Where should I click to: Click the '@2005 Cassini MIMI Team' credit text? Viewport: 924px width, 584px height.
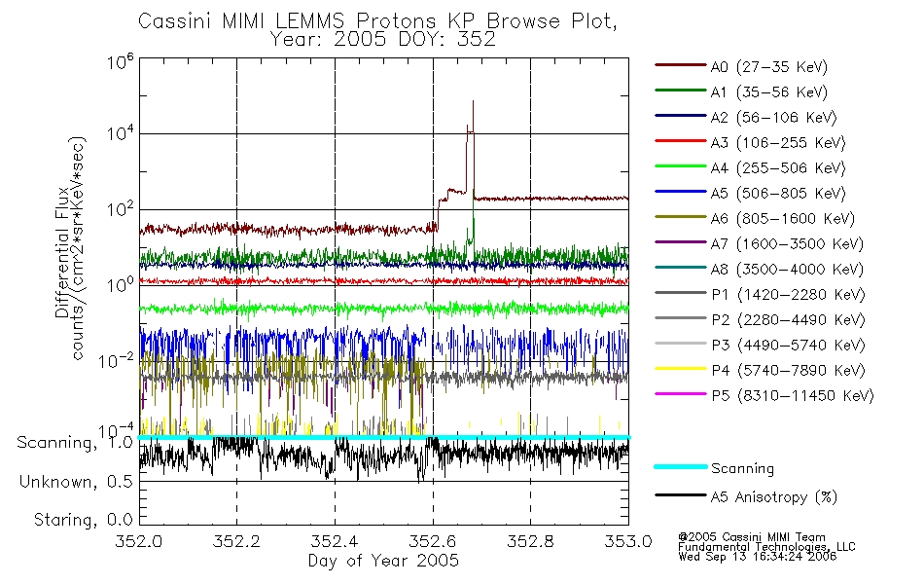point(751,537)
